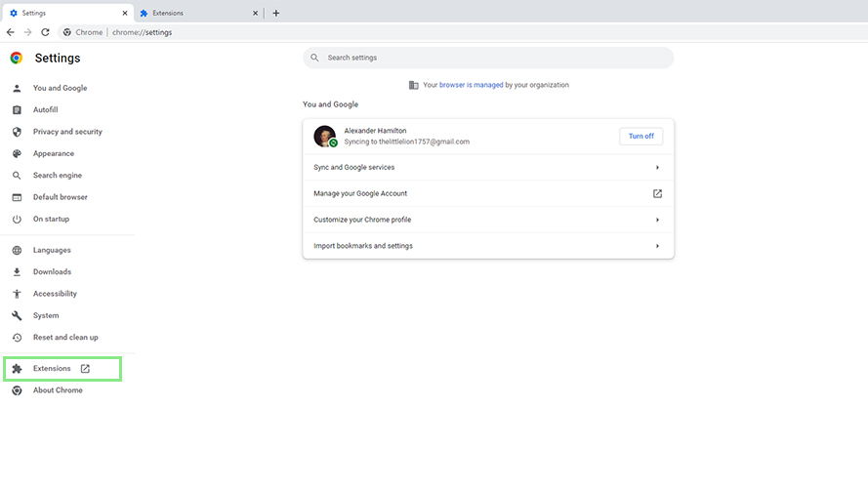The image size is (868, 488).
Task: Open the Autofill settings section
Action: pyautogui.click(x=45, y=109)
